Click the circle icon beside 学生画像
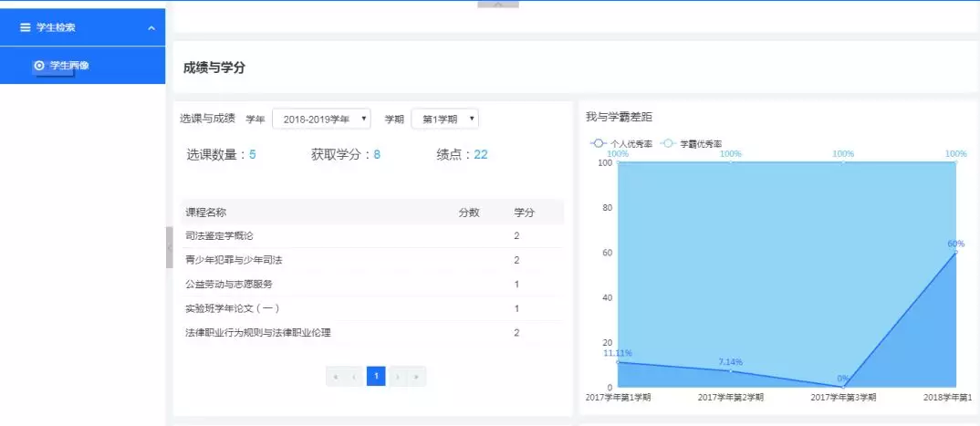 [39, 65]
